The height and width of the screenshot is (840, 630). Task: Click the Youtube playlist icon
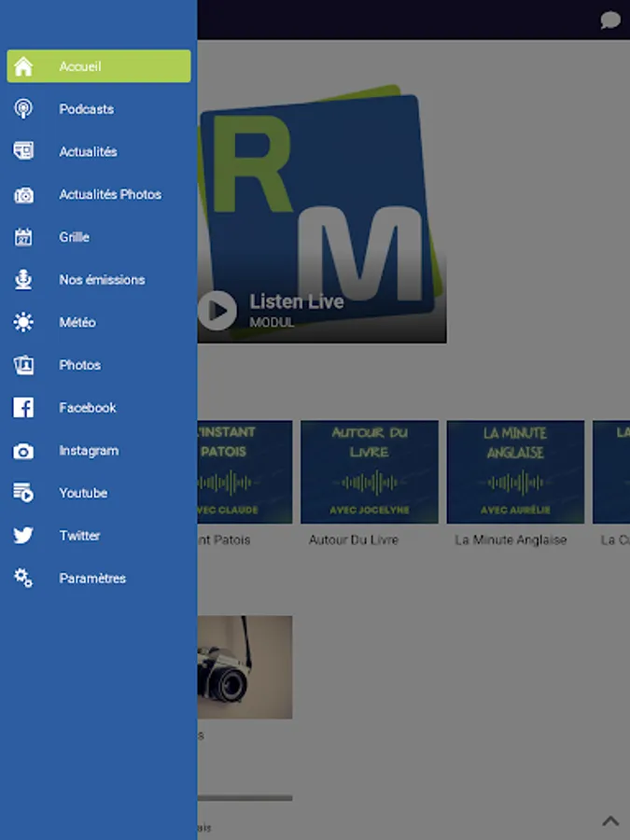[23, 492]
